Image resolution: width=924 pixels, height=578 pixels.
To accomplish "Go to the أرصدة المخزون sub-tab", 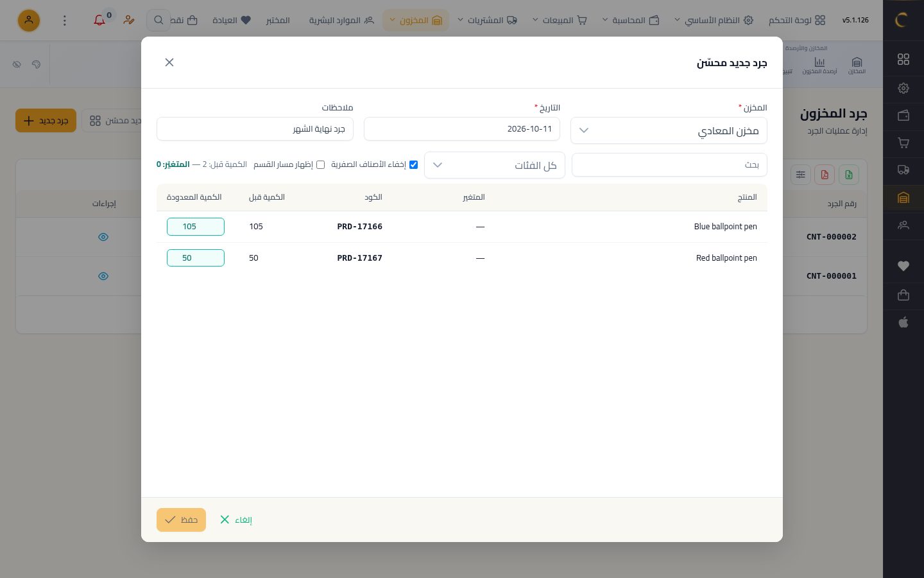I will click(x=819, y=66).
